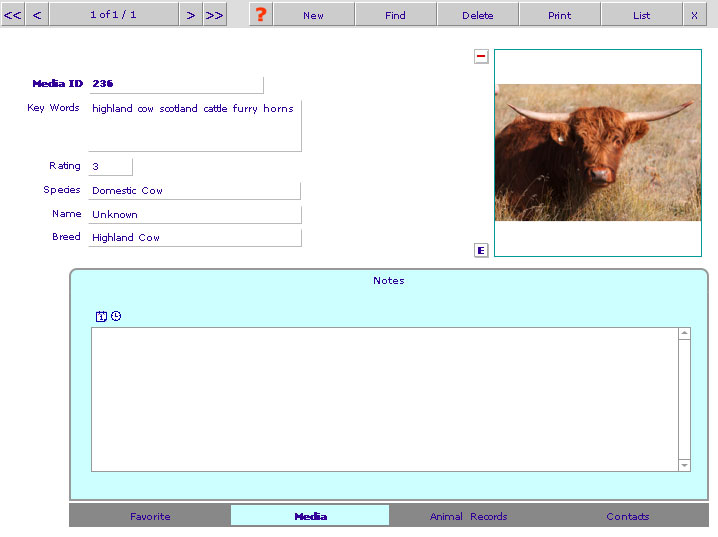Go to previous record with < button
The image size is (718, 537).
37,15
